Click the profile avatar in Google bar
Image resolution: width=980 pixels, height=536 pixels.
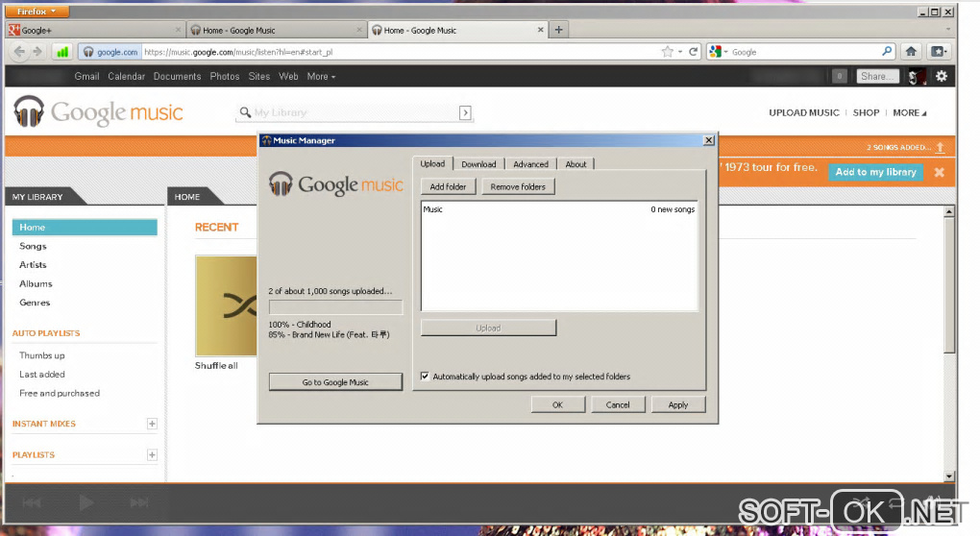tap(917, 76)
